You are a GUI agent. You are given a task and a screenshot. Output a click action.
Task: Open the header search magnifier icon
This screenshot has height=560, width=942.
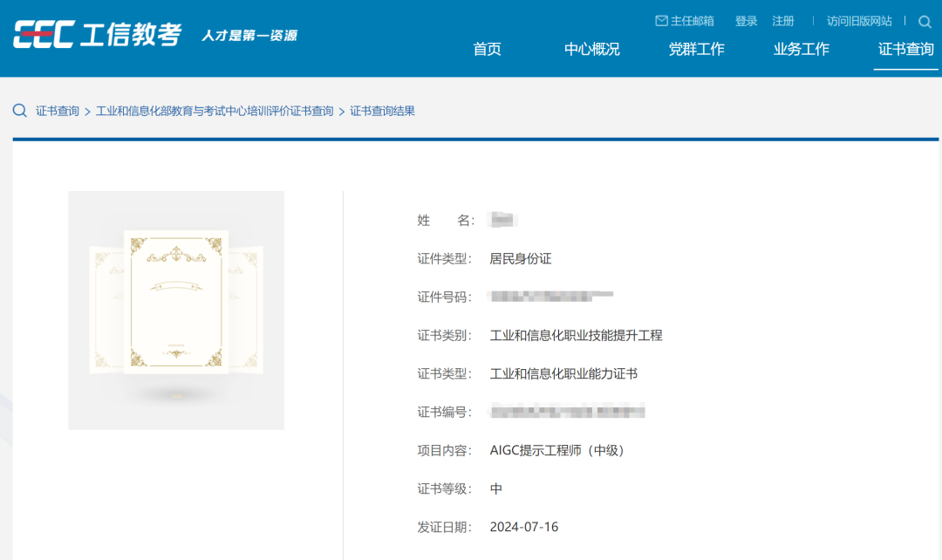pos(925,22)
